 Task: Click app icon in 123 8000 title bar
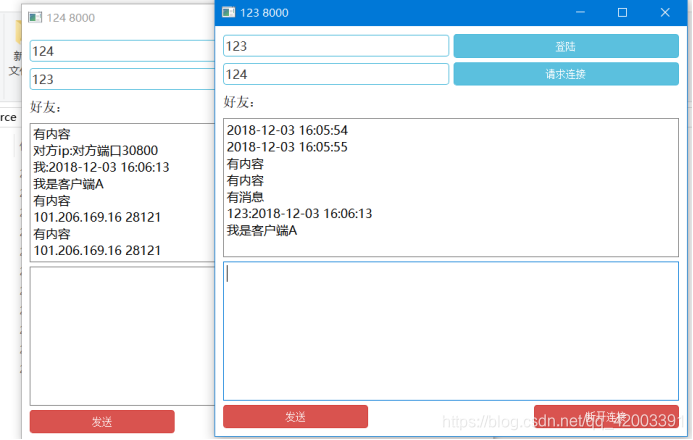click(228, 12)
